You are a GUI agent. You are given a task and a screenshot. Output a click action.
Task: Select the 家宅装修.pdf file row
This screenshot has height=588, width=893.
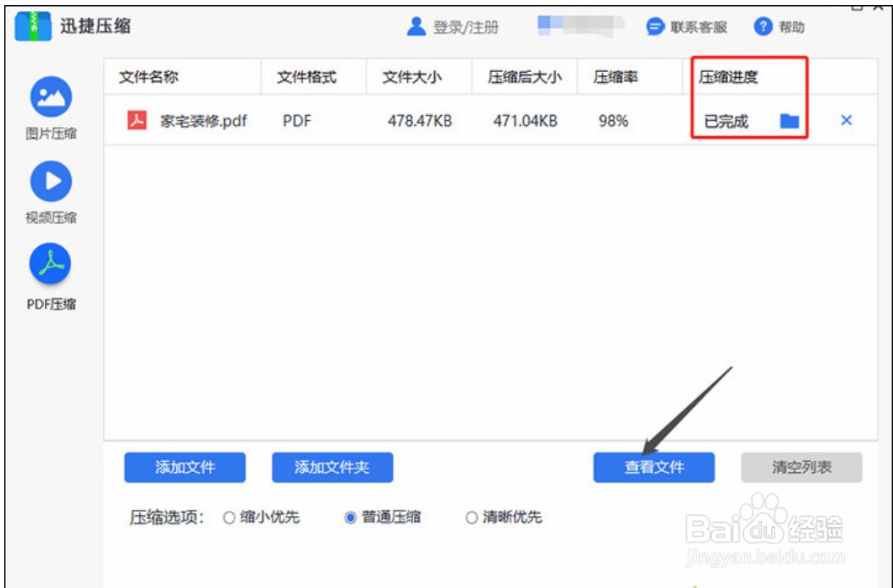203,120
